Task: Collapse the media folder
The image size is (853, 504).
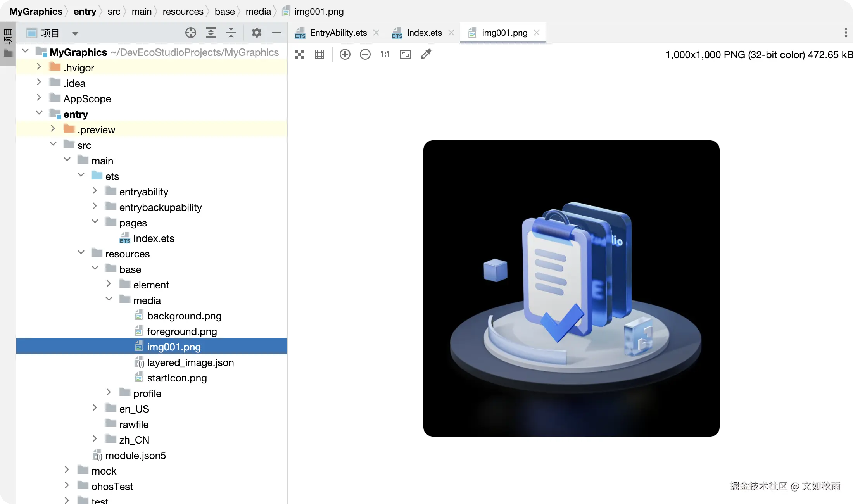Action: click(x=109, y=299)
